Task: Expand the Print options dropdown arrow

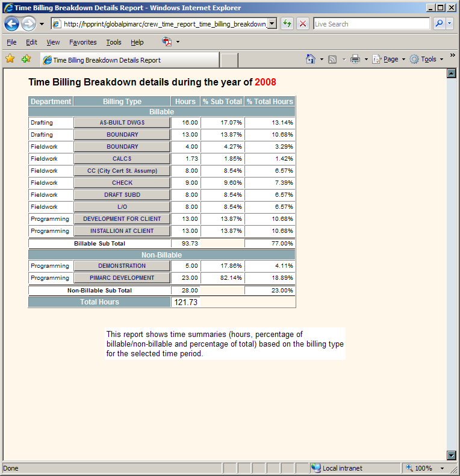Action: click(366, 59)
